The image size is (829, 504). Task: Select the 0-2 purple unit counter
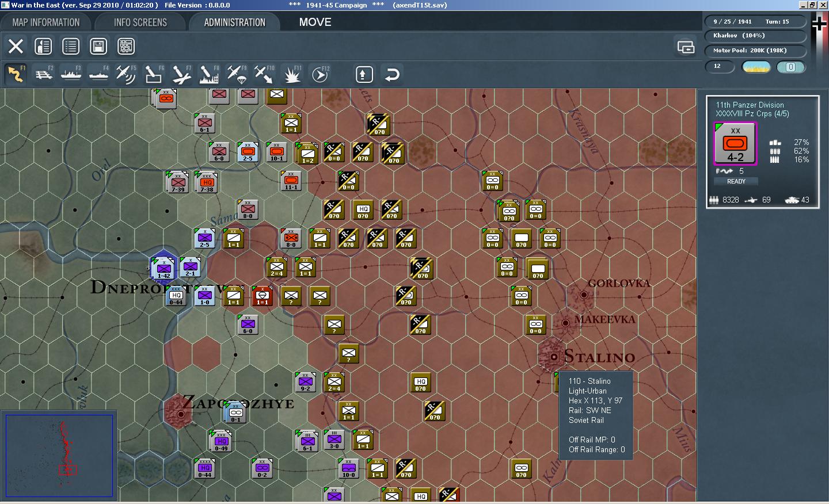click(262, 469)
